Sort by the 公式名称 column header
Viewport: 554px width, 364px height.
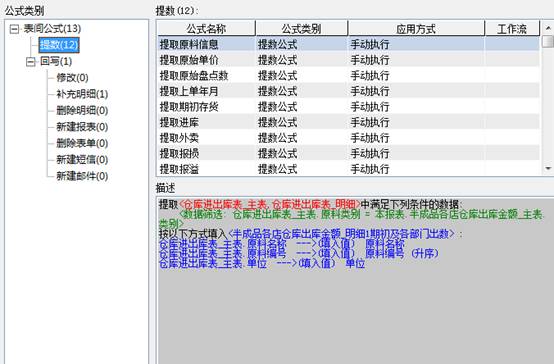click(x=206, y=29)
